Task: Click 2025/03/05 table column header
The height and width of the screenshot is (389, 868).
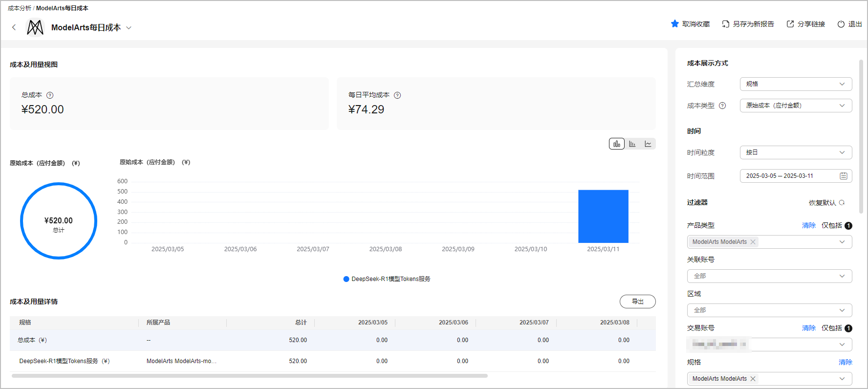Action: click(x=373, y=323)
